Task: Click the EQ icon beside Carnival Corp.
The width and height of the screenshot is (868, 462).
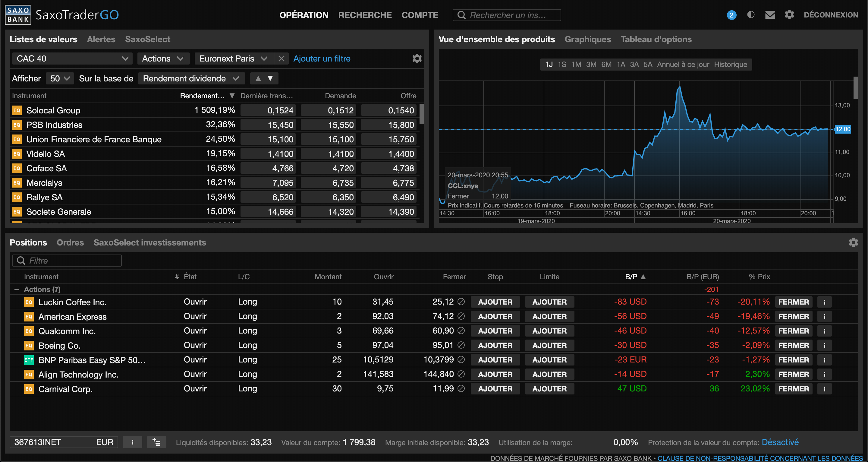Action: click(29, 389)
